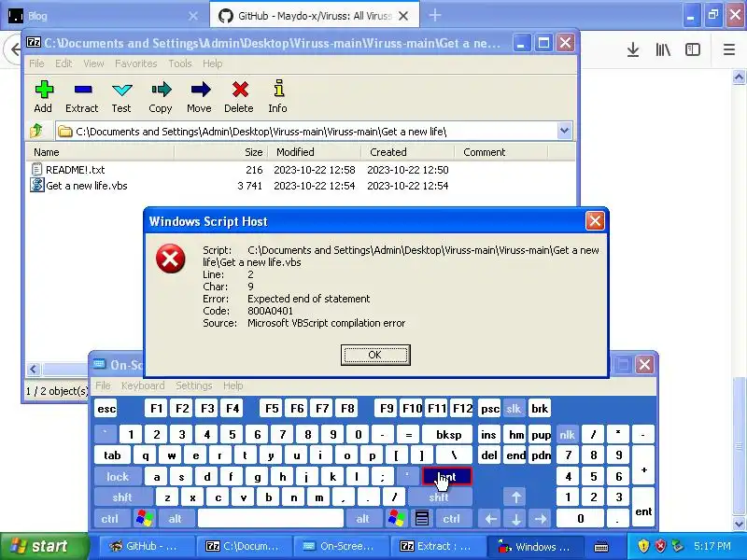Screen dimensions: 747x560
Task: Open Firefox library icon
Action: pos(663,49)
